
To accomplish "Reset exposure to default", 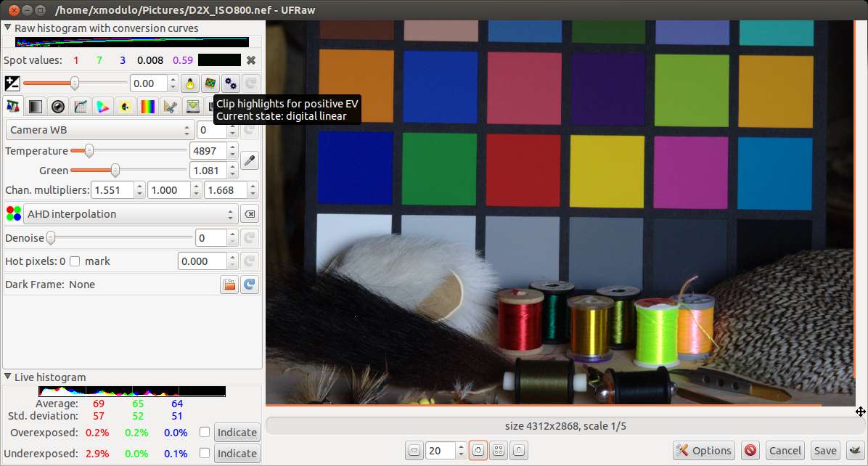I will point(250,83).
